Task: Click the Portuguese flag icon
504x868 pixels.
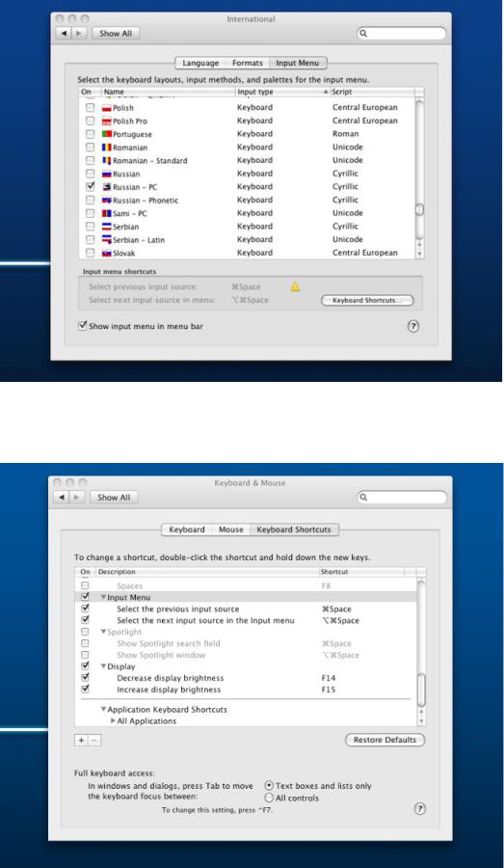Action: [x=107, y=134]
